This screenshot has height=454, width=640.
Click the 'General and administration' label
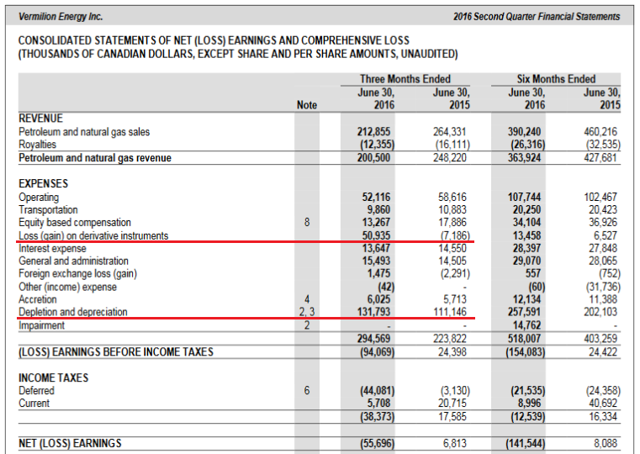tap(73, 261)
